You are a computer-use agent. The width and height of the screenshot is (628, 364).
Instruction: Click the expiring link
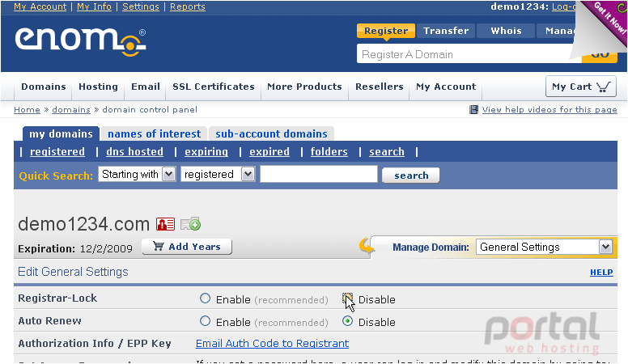click(x=206, y=152)
